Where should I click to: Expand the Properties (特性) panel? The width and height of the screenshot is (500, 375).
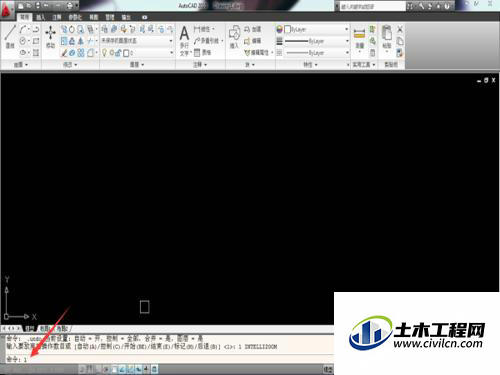310,65
